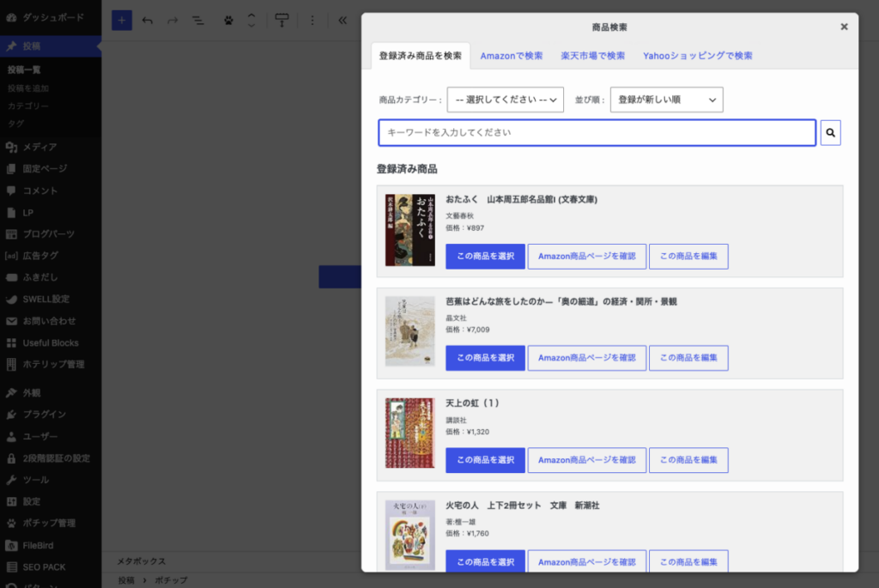Open the block options three-dot menu

tap(312, 21)
